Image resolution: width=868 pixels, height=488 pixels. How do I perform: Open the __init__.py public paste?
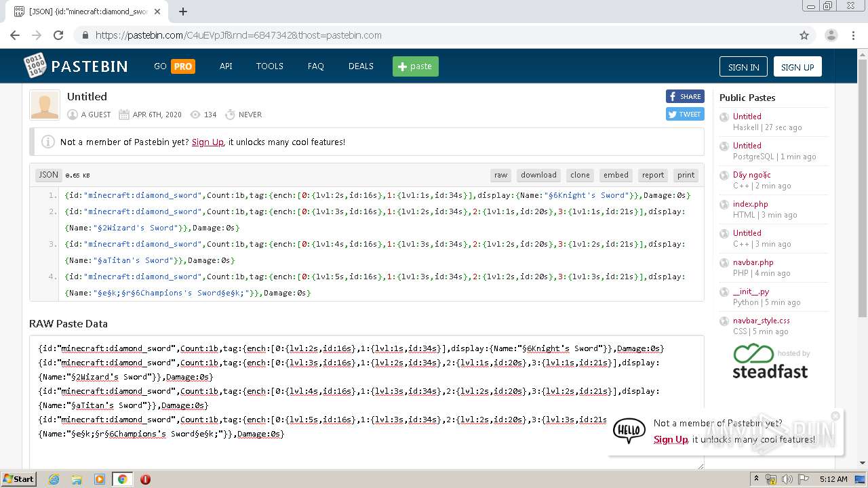[x=751, y=291]
